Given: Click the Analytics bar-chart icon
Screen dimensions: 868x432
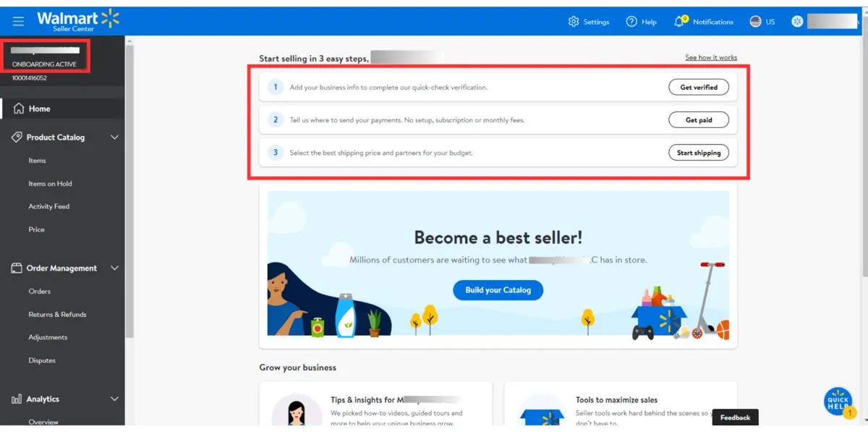Looking at the screenshot, I should pyautogui.click(x=14, y=399).
